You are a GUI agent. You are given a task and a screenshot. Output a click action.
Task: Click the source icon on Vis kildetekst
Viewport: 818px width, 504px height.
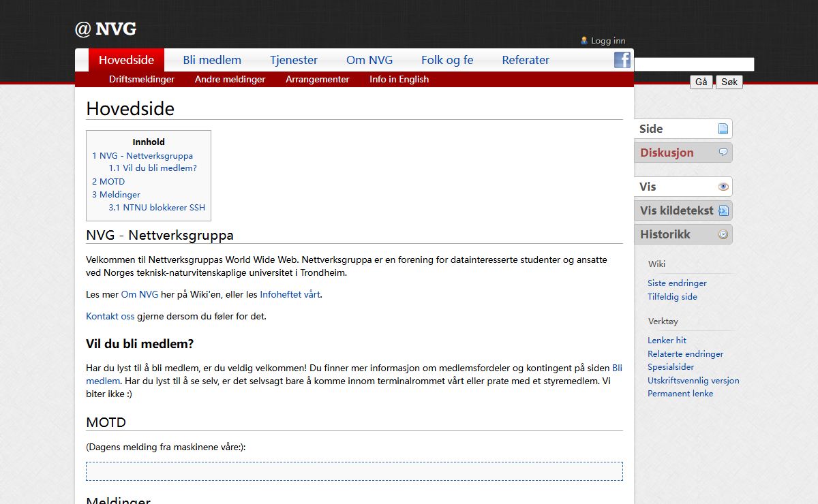(x=723, y=210)
